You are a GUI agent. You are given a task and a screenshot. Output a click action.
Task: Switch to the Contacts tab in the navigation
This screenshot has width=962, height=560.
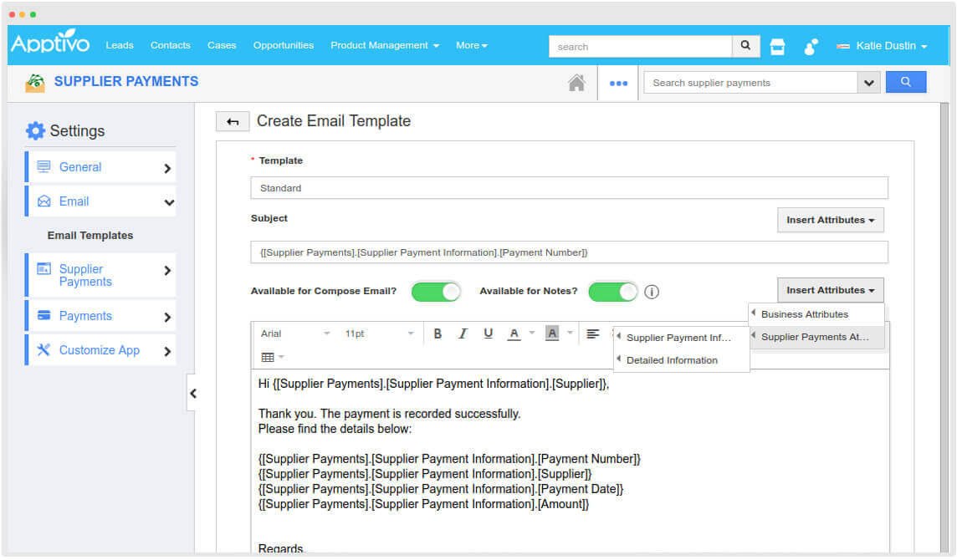[x=171, y=45]
